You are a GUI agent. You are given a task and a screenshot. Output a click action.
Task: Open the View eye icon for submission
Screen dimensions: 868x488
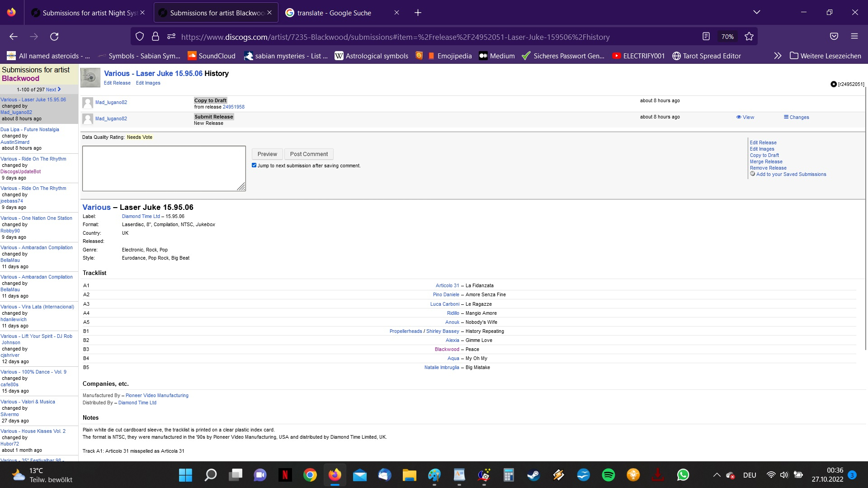point(745,117)
